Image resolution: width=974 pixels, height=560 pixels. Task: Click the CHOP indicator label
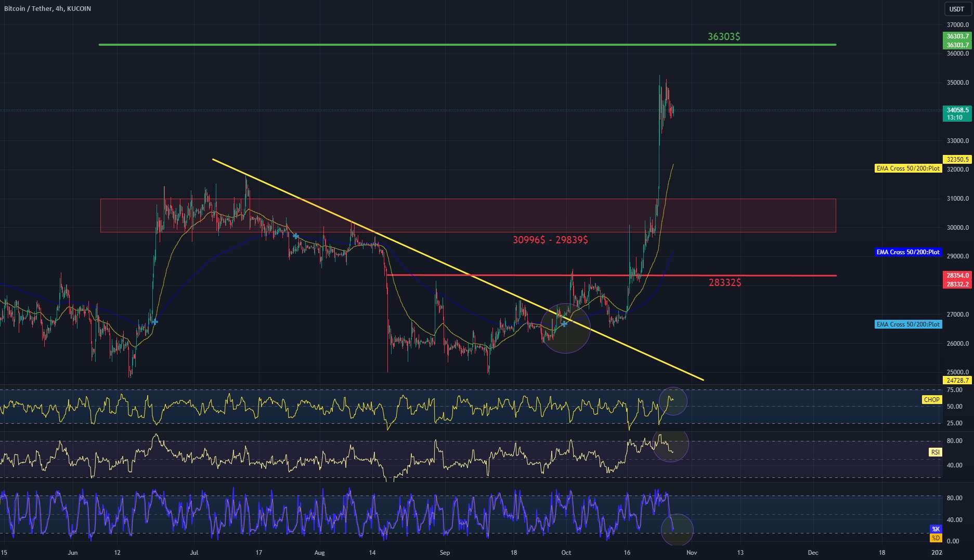pyautogui.click(x=931, y=400)
